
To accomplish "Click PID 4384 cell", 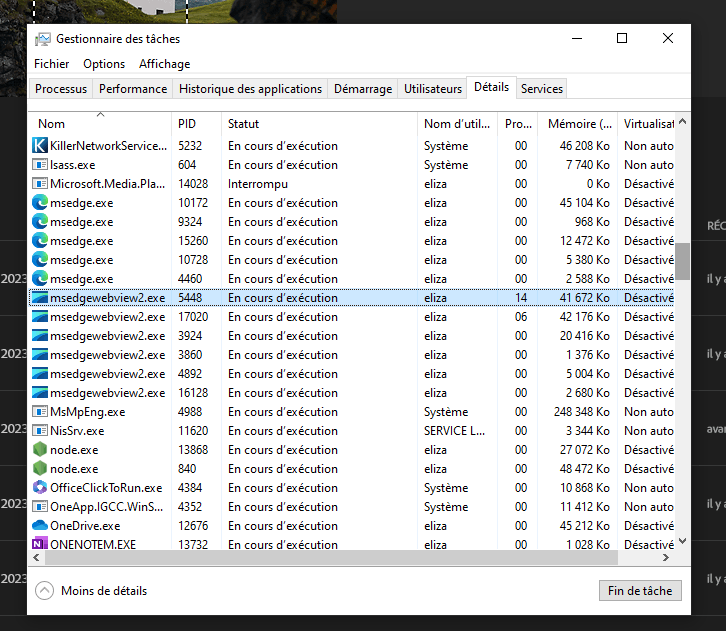I will click(x=190, y=487).
